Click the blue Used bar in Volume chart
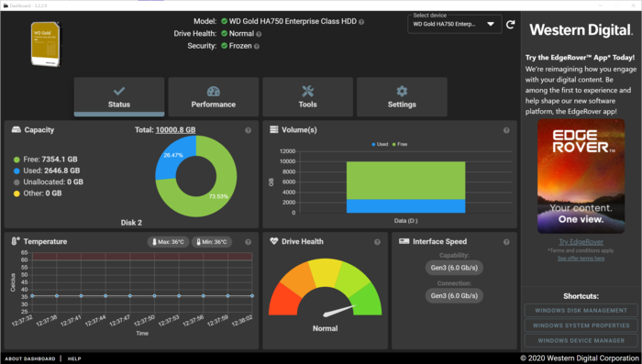Screen dimensions: 642x364 (405, 206)
